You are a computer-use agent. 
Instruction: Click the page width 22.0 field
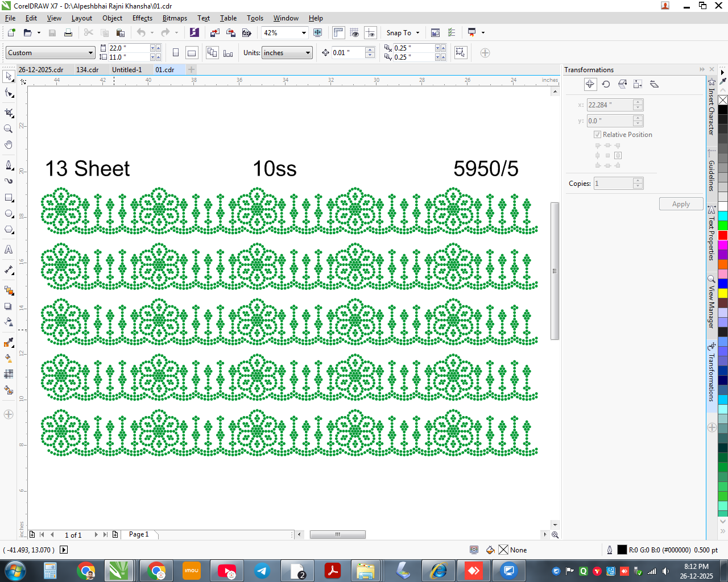pos(129,48)
